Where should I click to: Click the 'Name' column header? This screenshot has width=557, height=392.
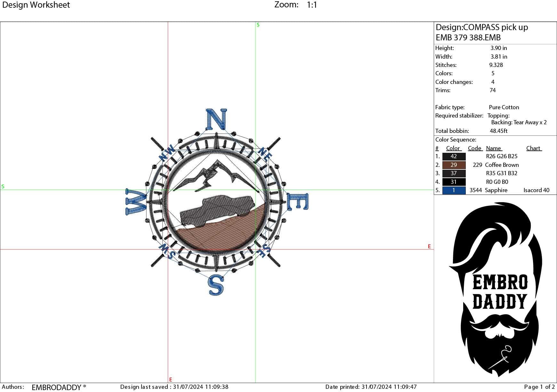(494, 148)
